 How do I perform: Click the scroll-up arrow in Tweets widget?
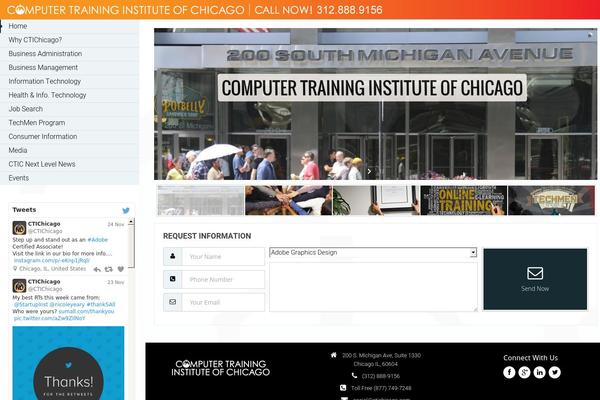[x=131, y=222]
